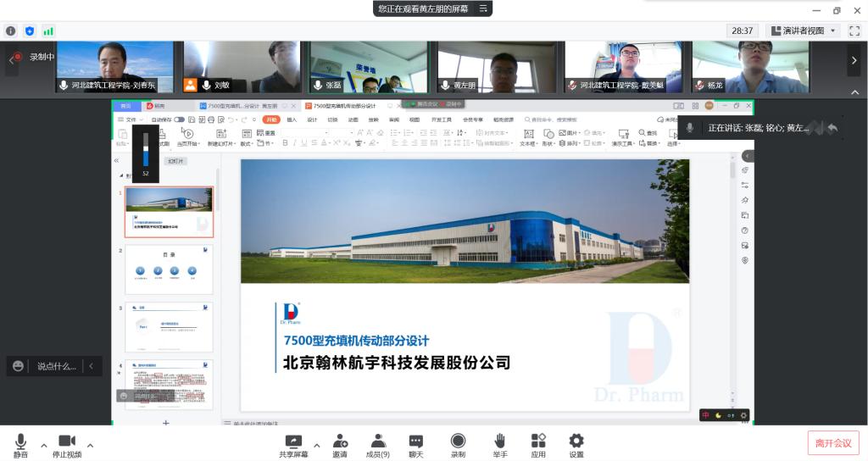Open the menu on the screen-sharing banner
The width and height of the screenshot is (868, 461).
click(x=483, y=8)
